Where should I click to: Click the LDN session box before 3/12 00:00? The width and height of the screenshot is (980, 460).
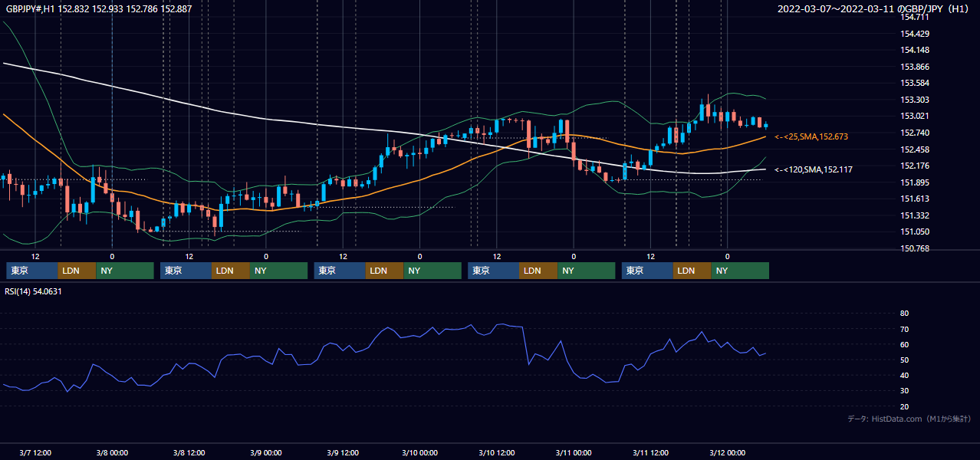pyautogui.click(x=692, y=271)
